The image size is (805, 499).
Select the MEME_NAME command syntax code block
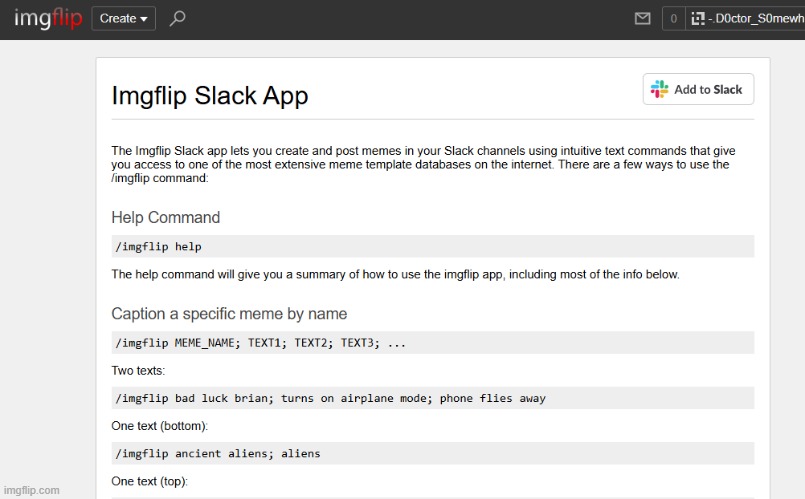point(432,343)
